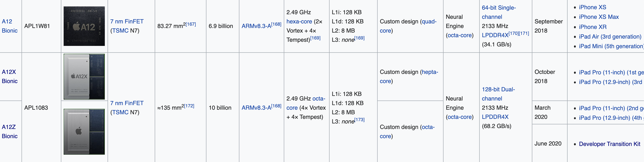Click citation reference 167

coord(190,24)
